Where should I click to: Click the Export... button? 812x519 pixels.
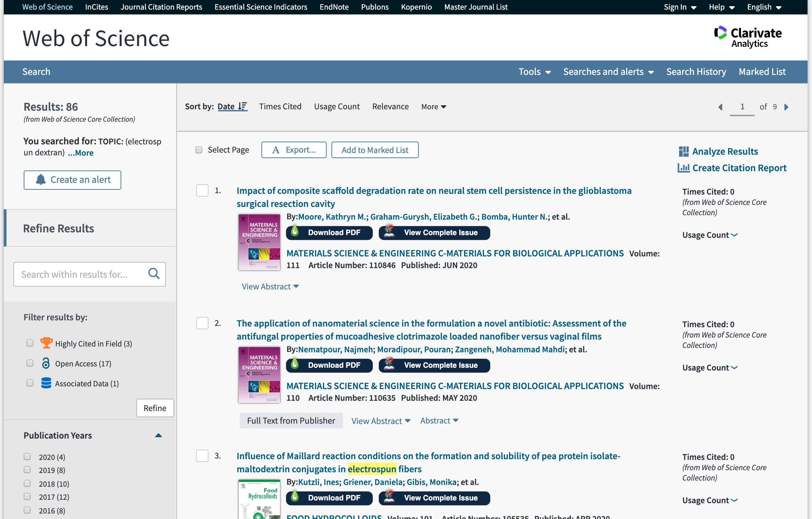pyautogui.click(x=294, y=150)
